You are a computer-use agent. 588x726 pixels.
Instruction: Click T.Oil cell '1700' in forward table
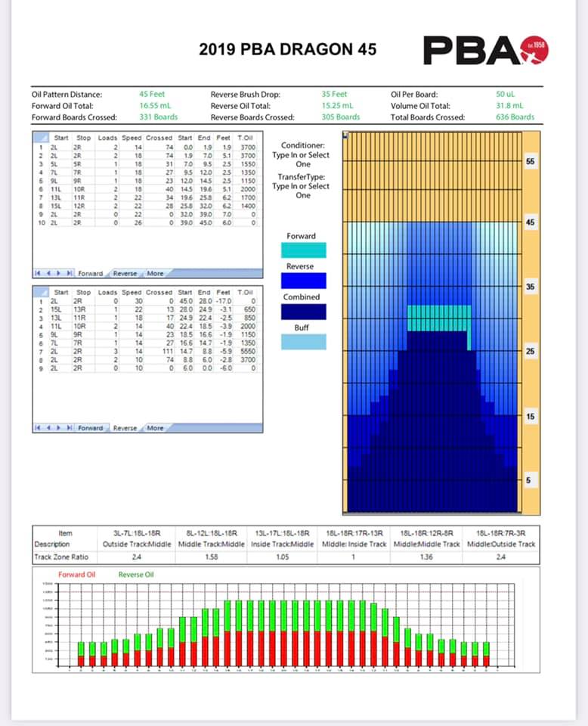248,197
